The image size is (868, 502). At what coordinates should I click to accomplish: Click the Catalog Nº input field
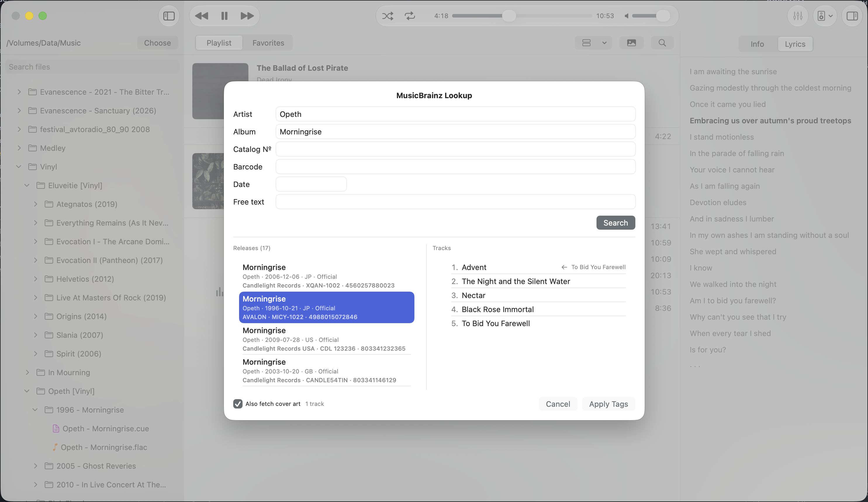coord(455,149)
